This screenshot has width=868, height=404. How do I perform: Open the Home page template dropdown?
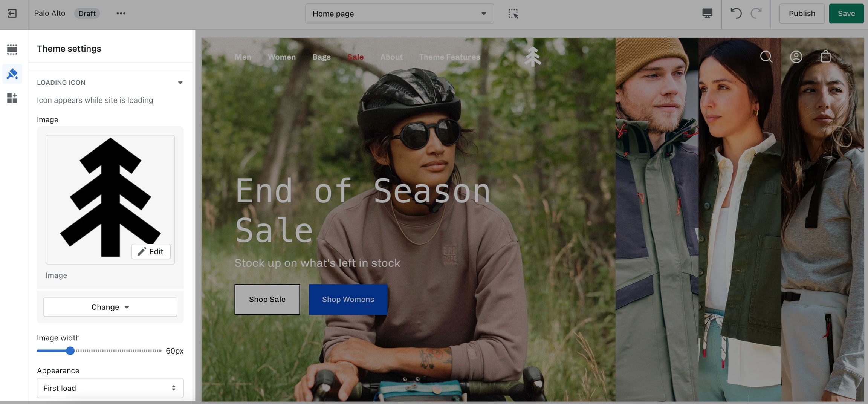coord(399,14)
